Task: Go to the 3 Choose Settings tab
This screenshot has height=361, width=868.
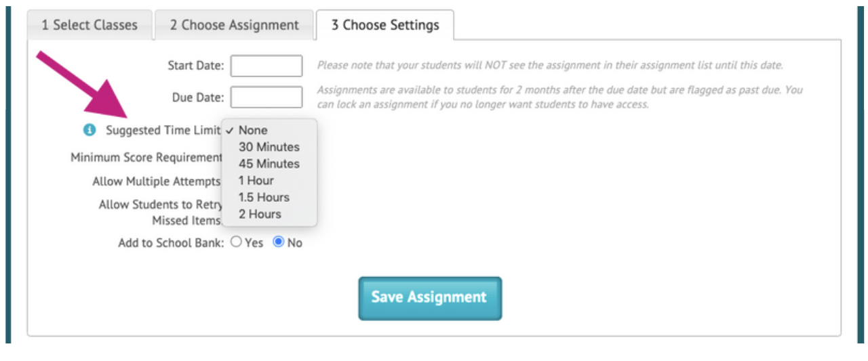Action: [385, 25]
